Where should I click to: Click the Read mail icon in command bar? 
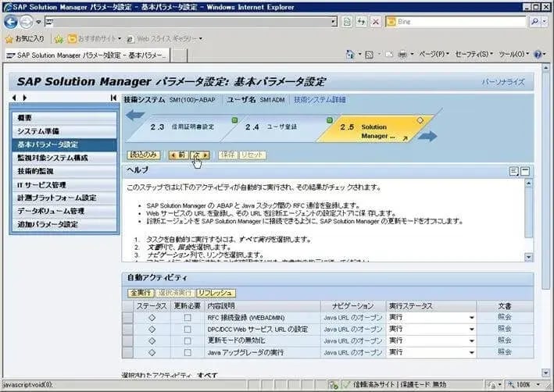tap(389, 55)
